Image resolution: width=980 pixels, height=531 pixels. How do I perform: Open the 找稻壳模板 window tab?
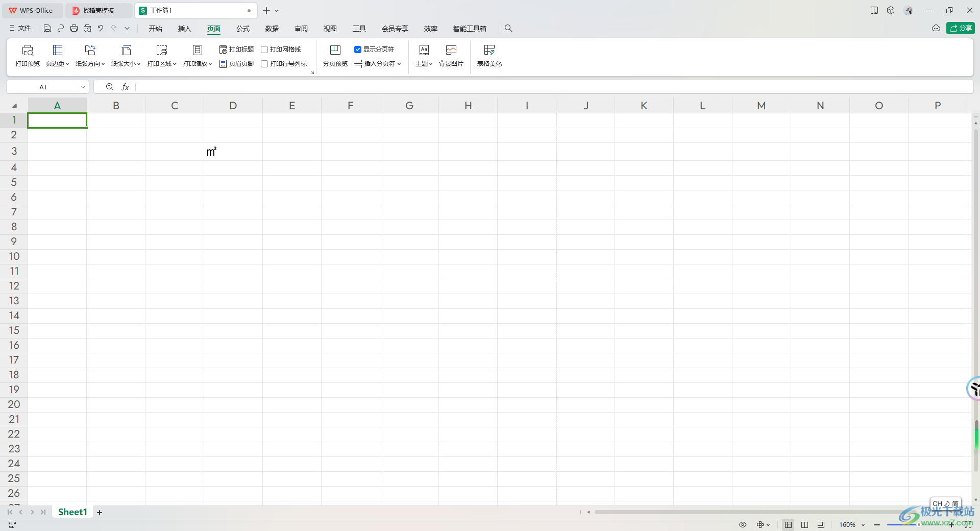(x=98, y=11)
